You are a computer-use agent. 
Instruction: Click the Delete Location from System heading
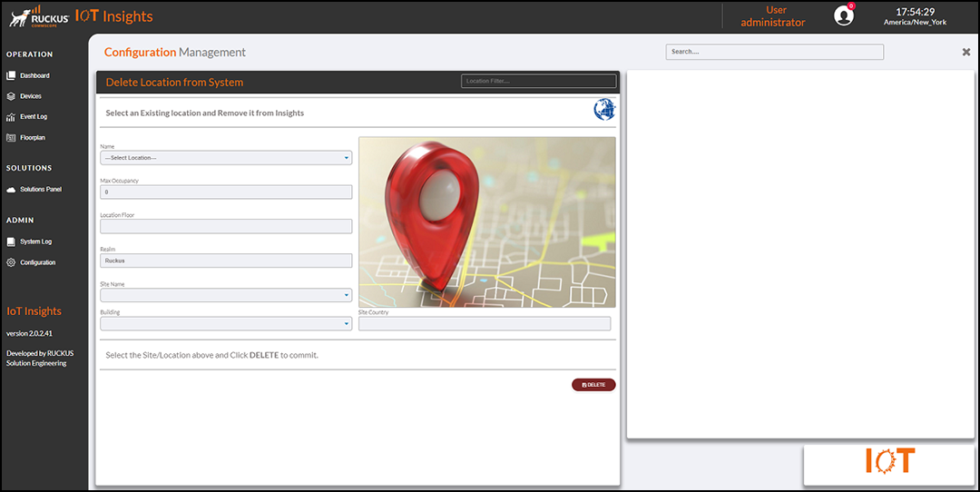pyautogui.click(x=174, y=83)
